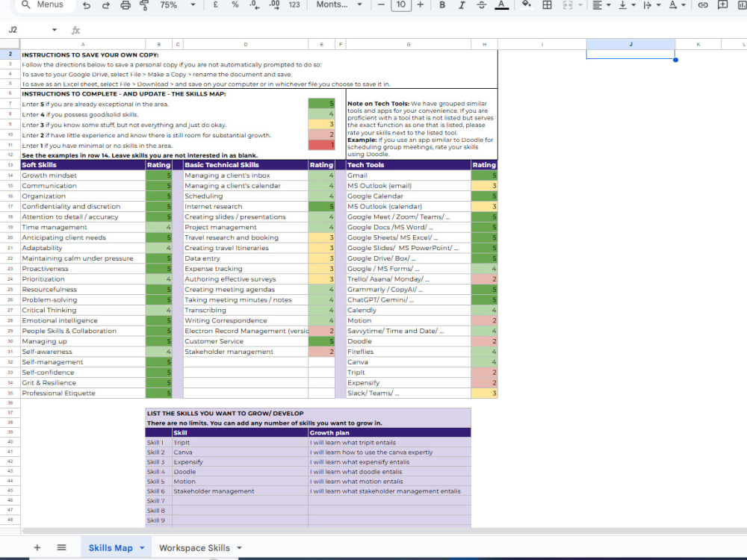The height and width of the screenshot is (560, 747).
Task: Activate the Paint format roller icon
Action: point(144,4)
